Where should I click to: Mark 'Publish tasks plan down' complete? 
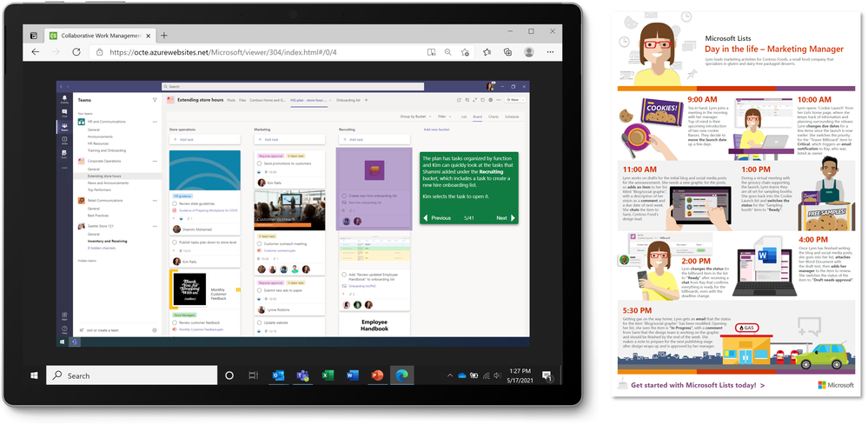[175, 242]
